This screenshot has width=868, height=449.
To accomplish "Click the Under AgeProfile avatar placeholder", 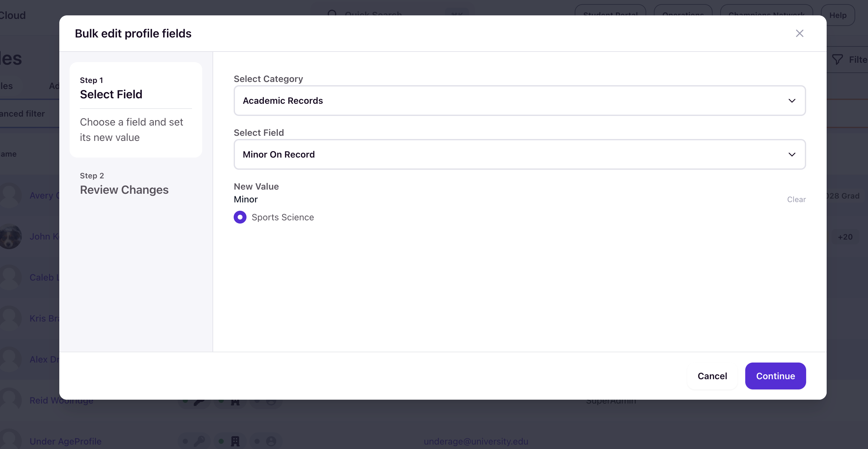I will (x=11, y=439).
